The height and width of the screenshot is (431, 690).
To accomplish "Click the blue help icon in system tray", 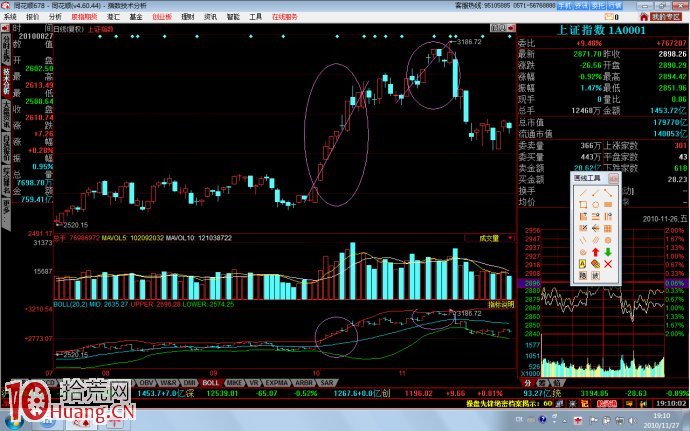I will (543, 420).
